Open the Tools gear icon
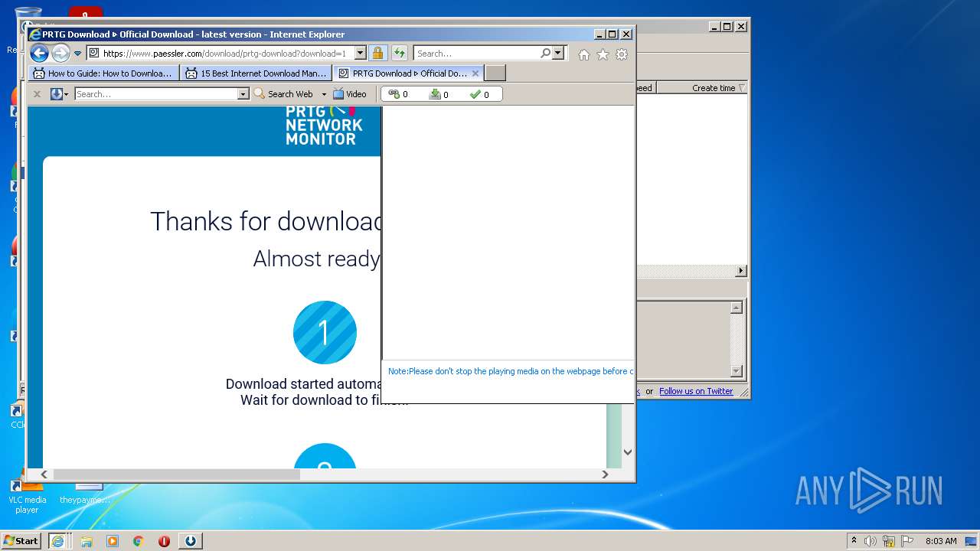 [x=622, y=54]
